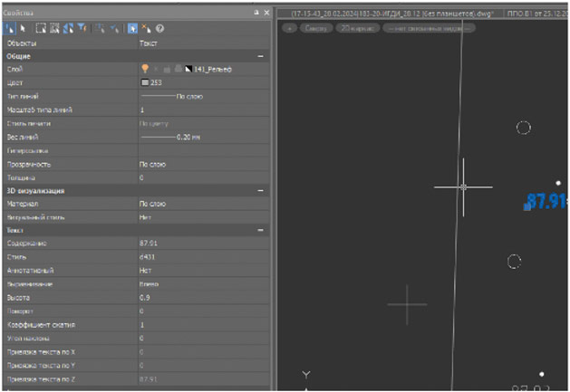The height and width of the screenshot is (392, 570).
Task: Click the upper dashed circle in drawing
Action: (524, 128)
